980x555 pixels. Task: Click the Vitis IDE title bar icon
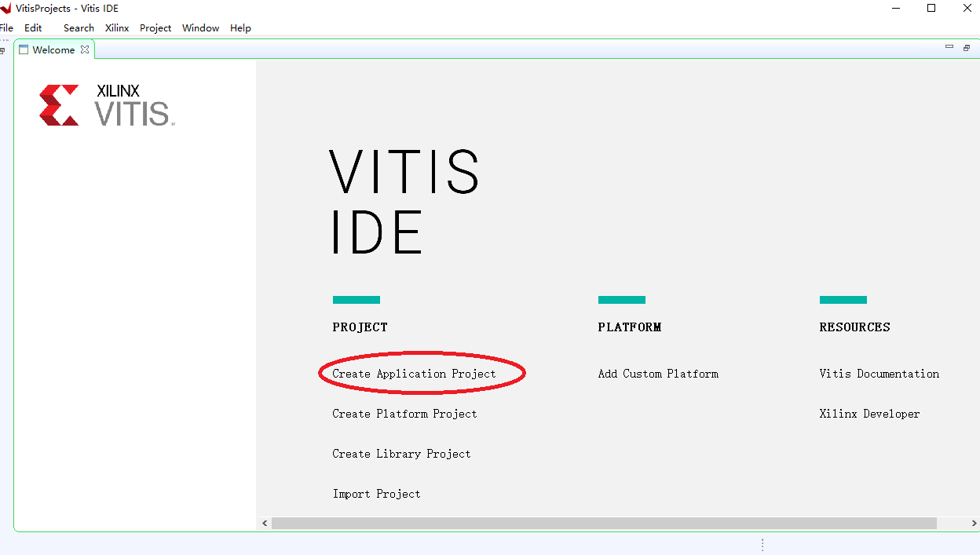(x=5, y=9)
